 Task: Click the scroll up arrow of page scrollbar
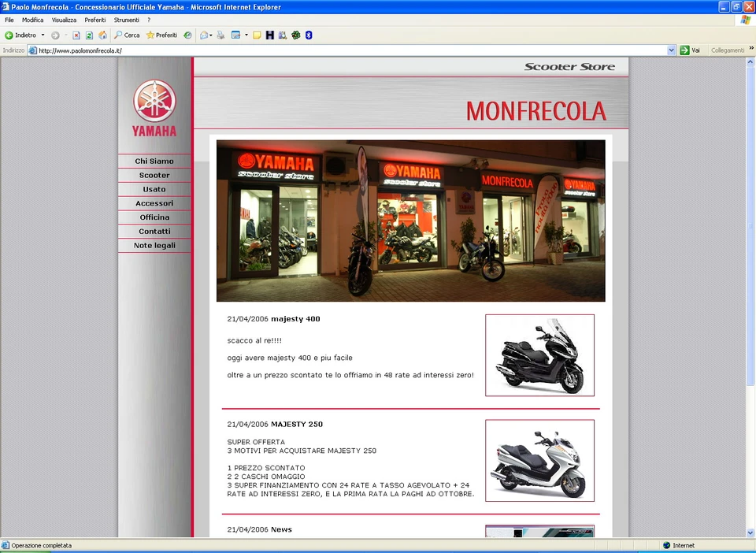[750, 61]
